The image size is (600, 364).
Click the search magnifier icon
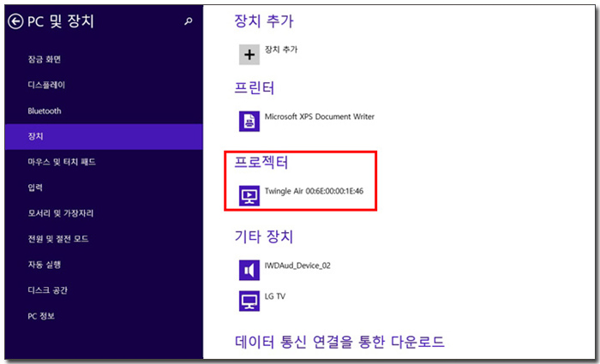pos(189,22)
